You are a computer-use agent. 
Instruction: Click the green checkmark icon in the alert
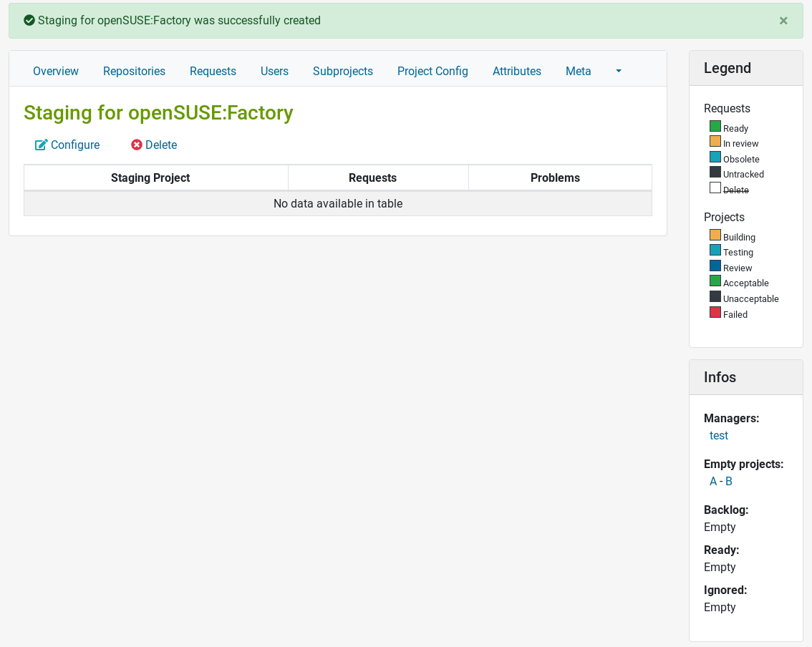click(x=29, y=20)
